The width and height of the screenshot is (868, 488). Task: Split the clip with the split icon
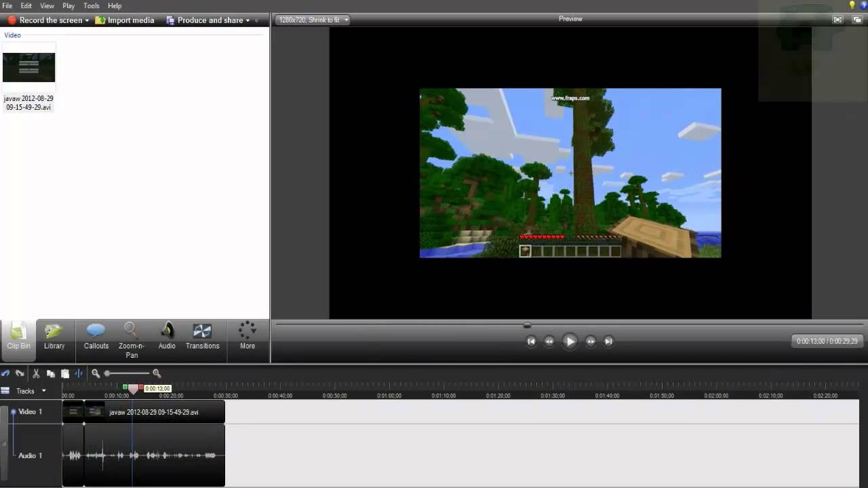pyautogui.click(x=79, y=373)
